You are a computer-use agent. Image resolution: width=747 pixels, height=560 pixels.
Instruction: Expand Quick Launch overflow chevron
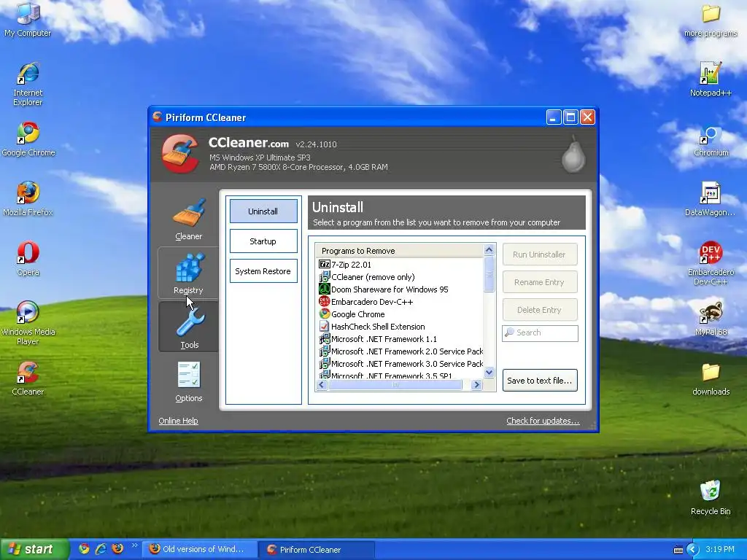134,545
